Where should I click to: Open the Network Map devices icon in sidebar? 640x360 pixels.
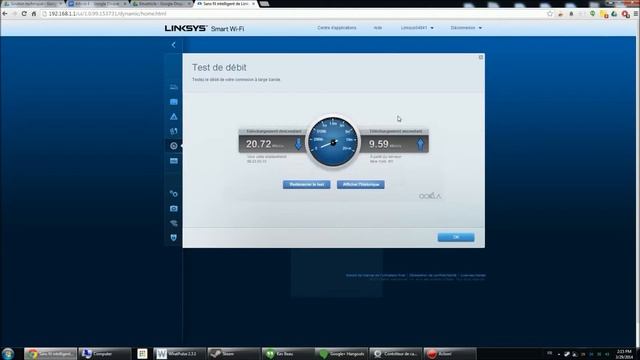pos(173,87)
